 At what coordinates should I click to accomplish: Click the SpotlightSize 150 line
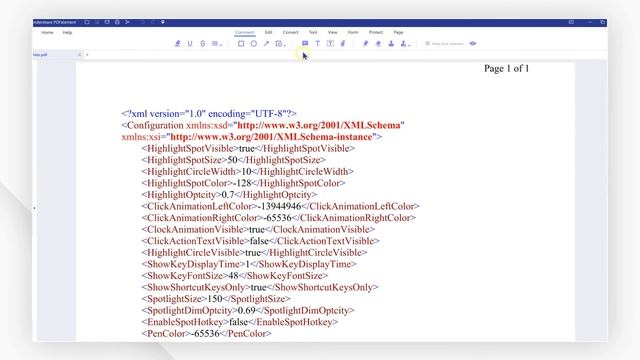216,299
